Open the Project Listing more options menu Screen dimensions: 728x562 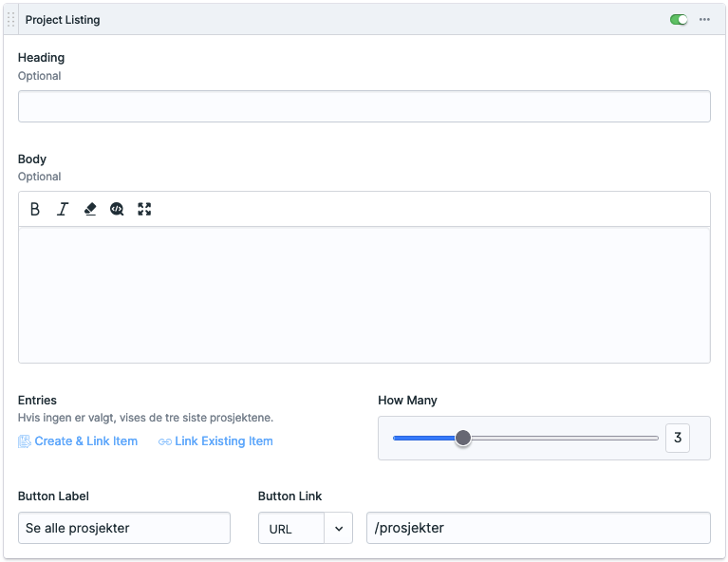pos(704,20)
